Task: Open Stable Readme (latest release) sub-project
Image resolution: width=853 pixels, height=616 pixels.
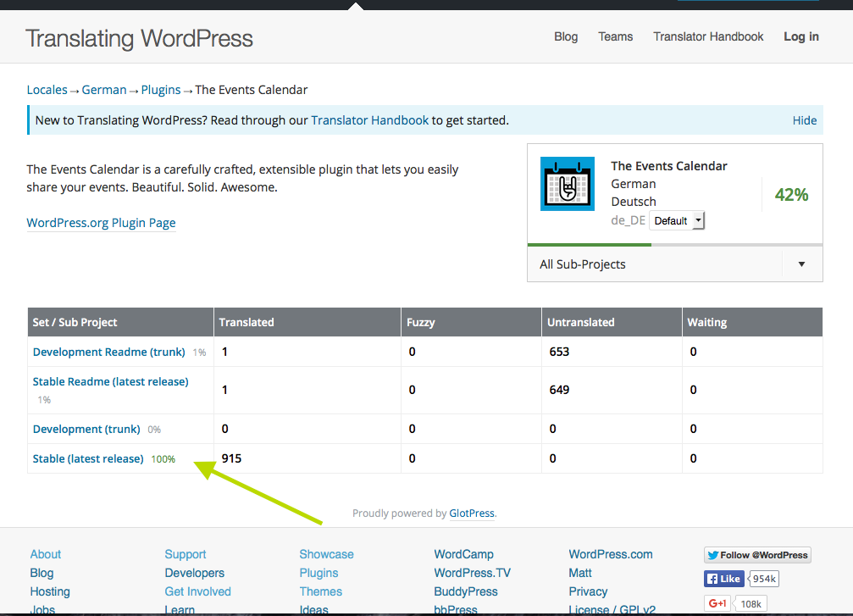Action: [110, 382]
